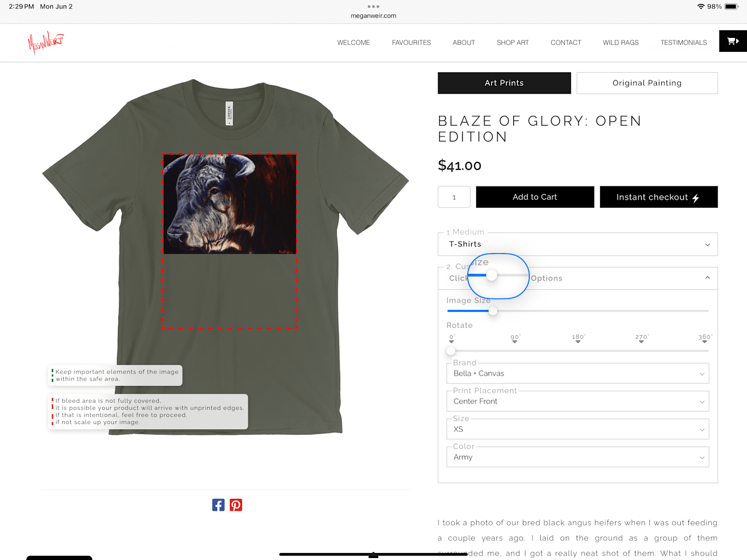This screenshot has height=560, width=747.
Task: Click the Megan Weir signature logo
Action: click(46, 42)
